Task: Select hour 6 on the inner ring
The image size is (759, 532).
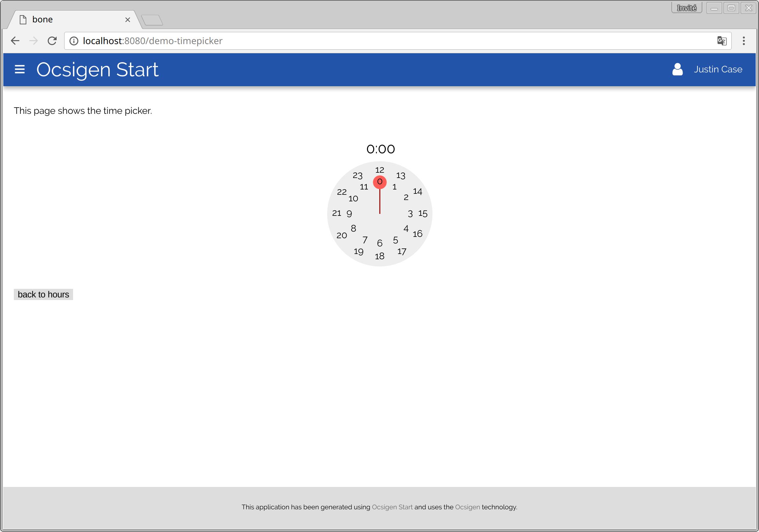Action: tap(380, 243)
